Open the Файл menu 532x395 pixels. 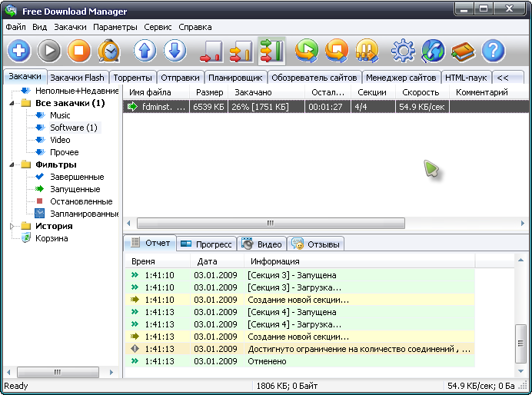pyautogui.click(x=15, y=27)
